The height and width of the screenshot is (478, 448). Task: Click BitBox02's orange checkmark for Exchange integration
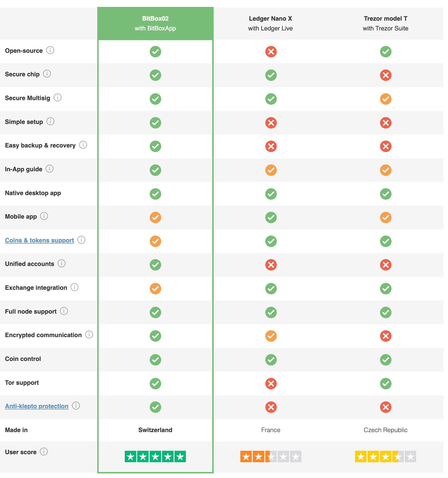155,289
